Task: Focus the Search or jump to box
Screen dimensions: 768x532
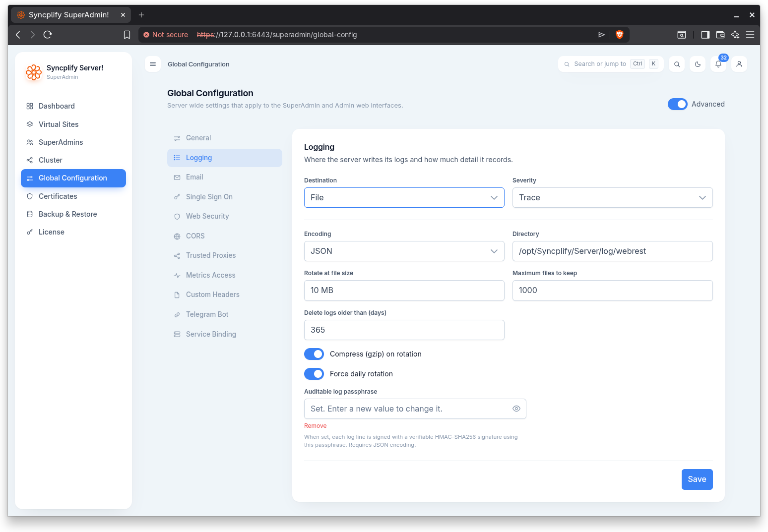Action: pos(611,64)
